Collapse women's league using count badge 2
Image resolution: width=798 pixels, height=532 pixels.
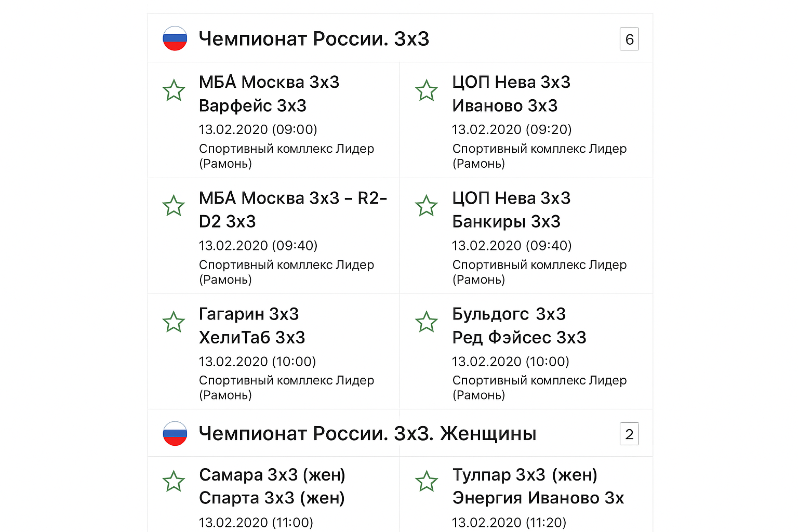tap(629, 434)
